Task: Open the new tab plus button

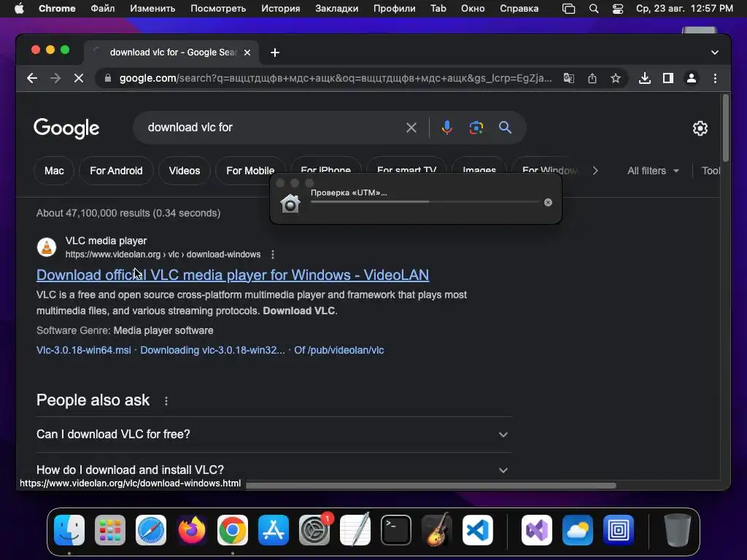Action: [x=275, y=52]
